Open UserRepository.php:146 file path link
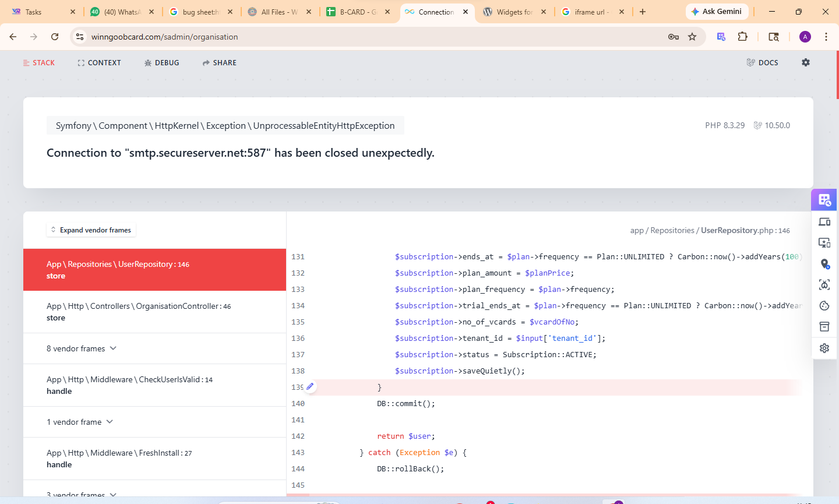This screenshot has width=839, height=504. (x=710, y=230)
